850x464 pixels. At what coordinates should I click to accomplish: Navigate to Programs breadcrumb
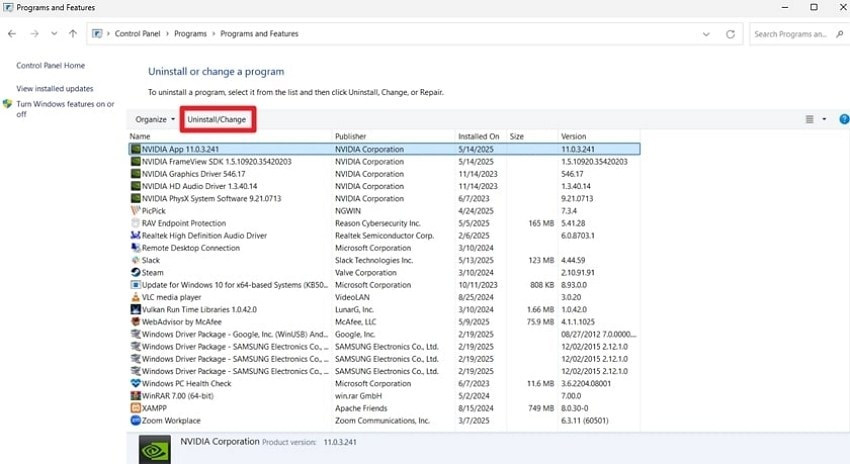(190, 34)
